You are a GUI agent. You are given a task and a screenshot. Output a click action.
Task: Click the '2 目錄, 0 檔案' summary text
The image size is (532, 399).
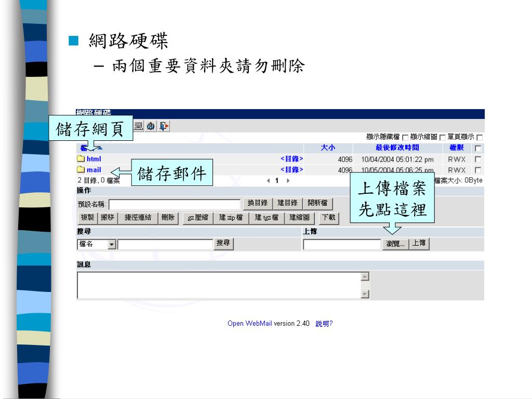click(x=99, y=180)
